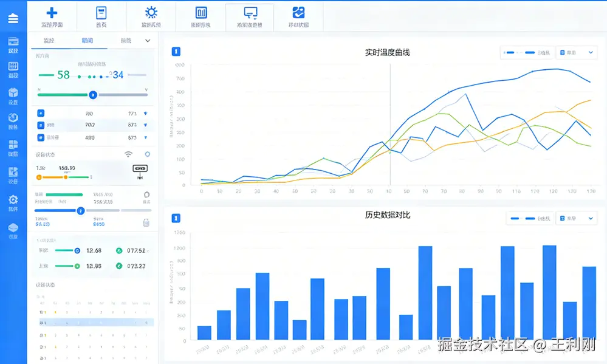The width and height of the screenshot is (607, 364).
Task: Select the sun-shaped gear toolbar icon
Action: coord(151,12)
